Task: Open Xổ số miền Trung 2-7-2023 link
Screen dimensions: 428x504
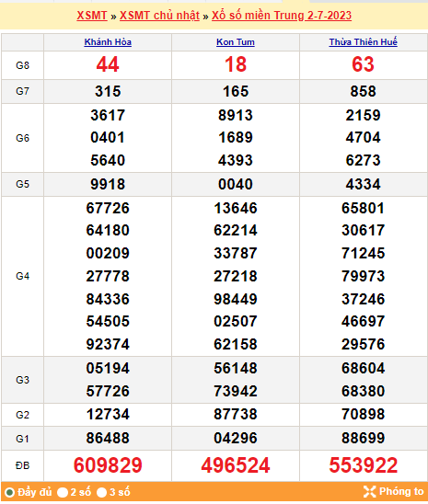Action: 282,16
